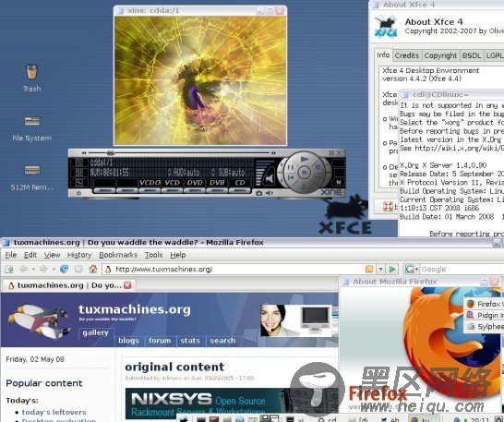Click Firefox Forward arrow button
This screenshot has width=504, height=422.
(x=43, y=269)
